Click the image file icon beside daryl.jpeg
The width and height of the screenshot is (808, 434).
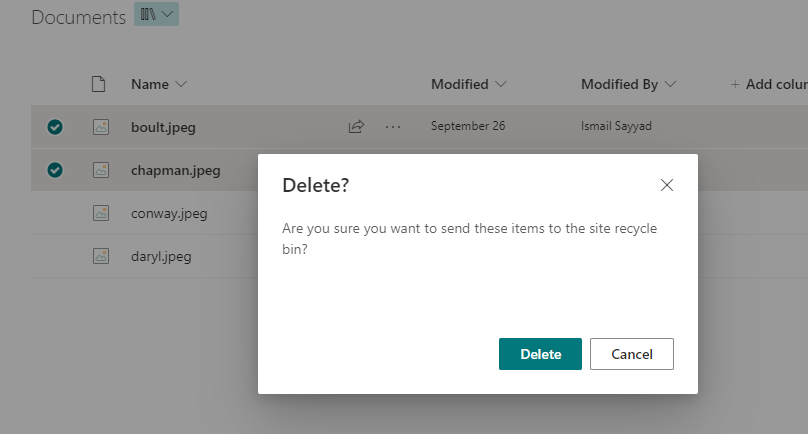[100, 256]
